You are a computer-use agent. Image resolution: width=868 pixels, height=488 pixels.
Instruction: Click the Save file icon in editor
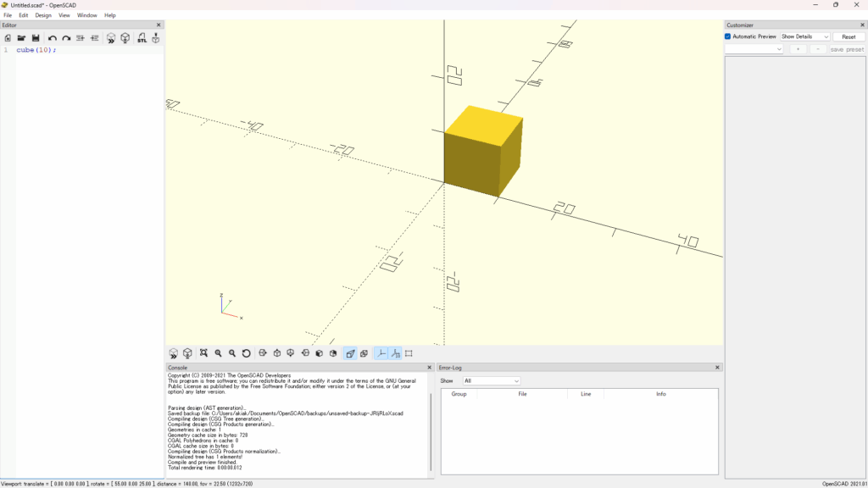click(x=36, y=38)
